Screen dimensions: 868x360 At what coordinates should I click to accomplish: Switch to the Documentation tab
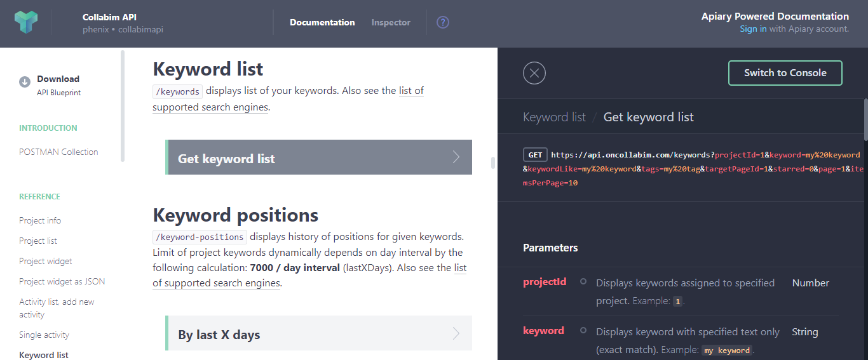322,22
